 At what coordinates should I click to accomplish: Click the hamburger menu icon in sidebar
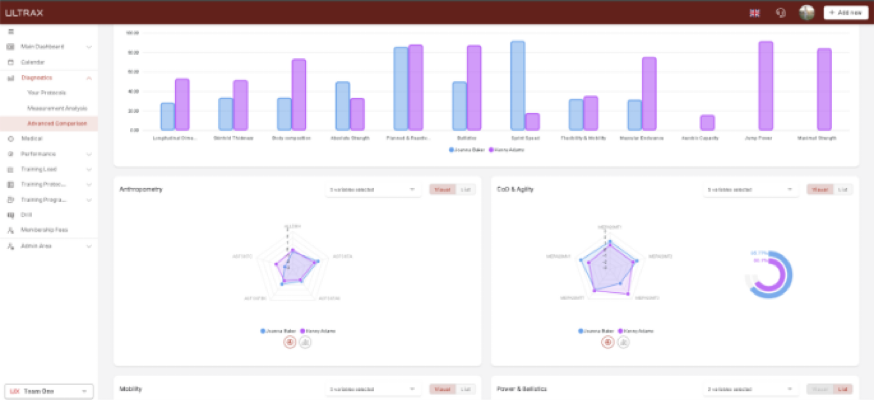[10, 32]
